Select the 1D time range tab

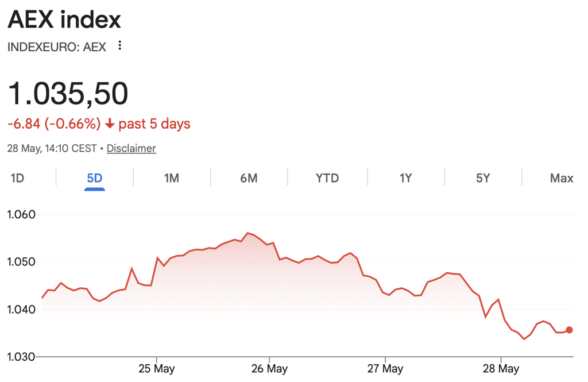[17, 178]
